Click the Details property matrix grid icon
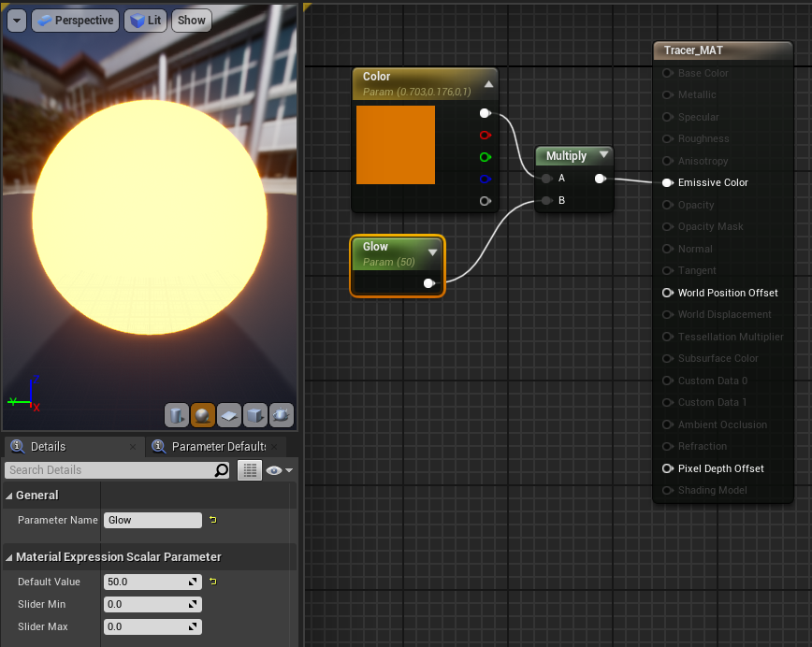Image resolution: width=812 pixels, height=647 pixels. (249, 470)
